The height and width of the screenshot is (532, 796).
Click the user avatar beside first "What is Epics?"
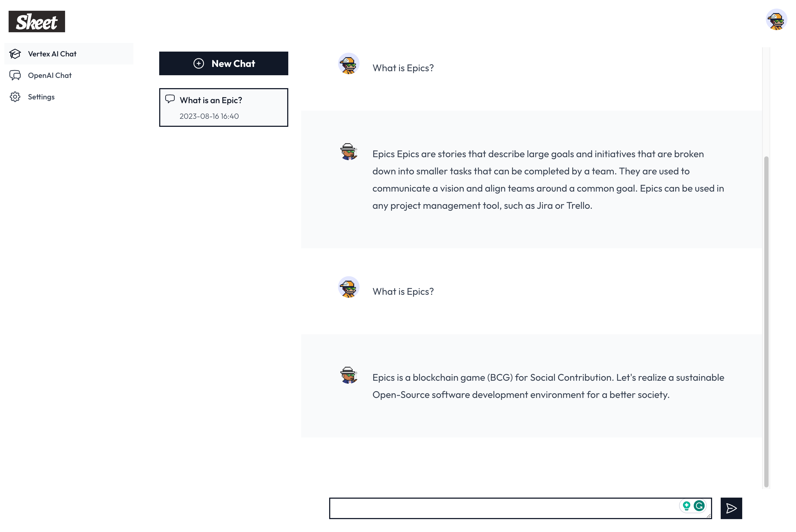coord(349,63)
